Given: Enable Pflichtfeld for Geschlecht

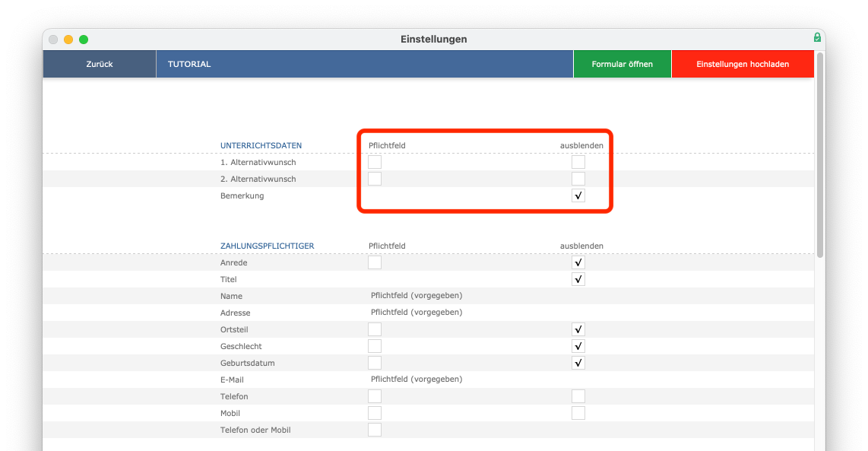Looking at the screenshot, I should tap(375, 346).
